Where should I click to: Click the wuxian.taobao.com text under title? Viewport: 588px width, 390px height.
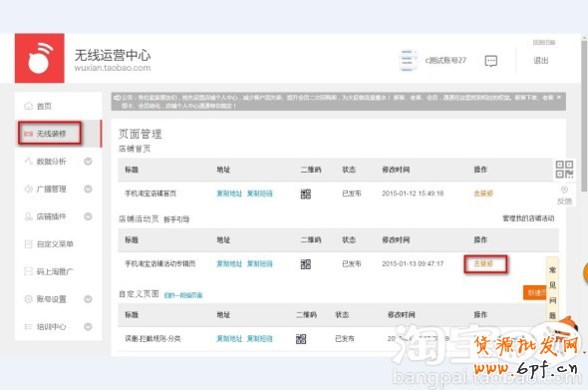(x=113, y=68)
